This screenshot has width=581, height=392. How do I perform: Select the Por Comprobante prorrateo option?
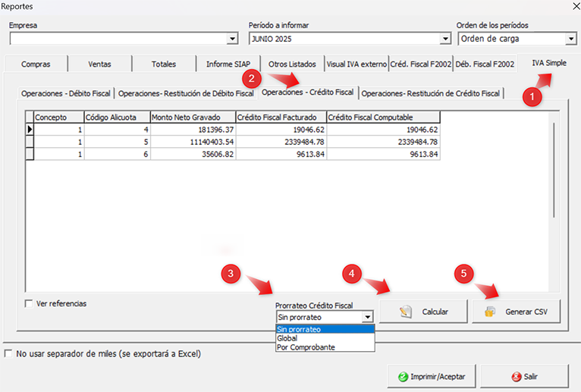(x=306, y=347)
